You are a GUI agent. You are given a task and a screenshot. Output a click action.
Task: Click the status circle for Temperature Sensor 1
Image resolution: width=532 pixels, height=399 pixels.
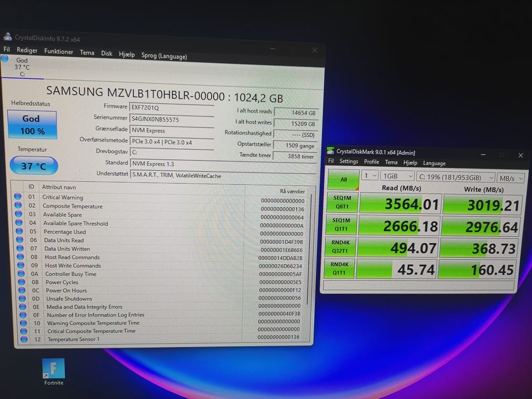(24, 339)
